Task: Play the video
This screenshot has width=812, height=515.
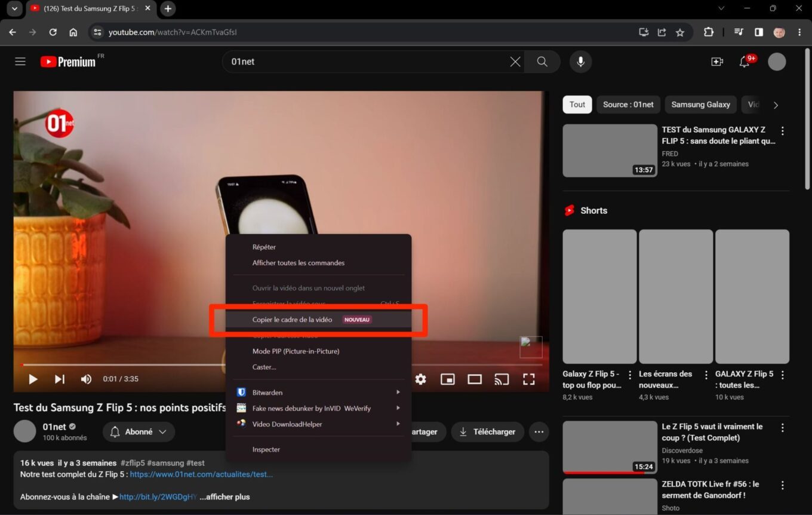Action: 33,379
